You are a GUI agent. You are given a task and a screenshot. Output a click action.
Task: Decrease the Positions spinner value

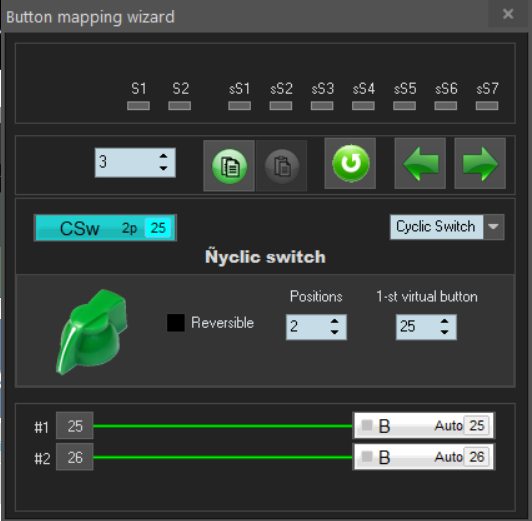335,332
